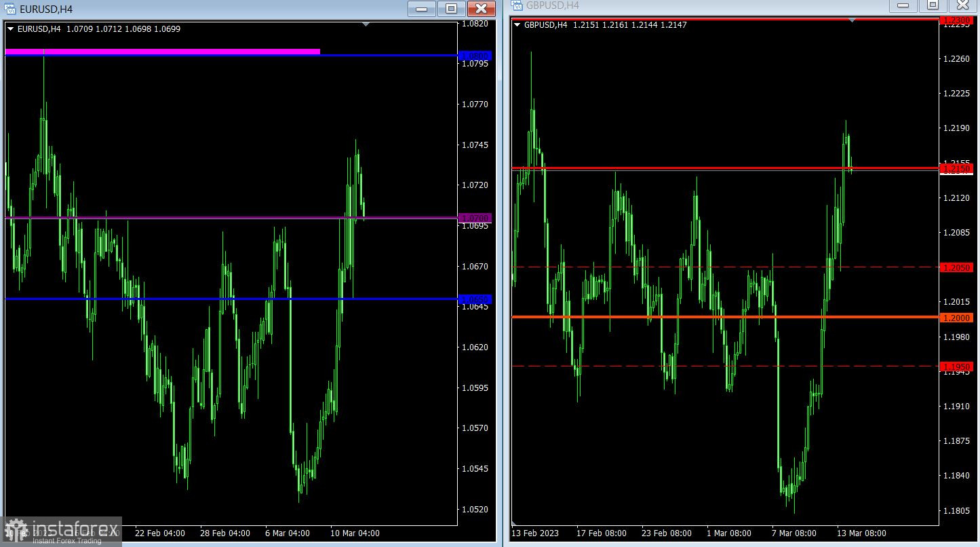Click 1.0545 on EURUSD price scale
The height and width of the screenshot is (547, 980).
tap(475, 469)
